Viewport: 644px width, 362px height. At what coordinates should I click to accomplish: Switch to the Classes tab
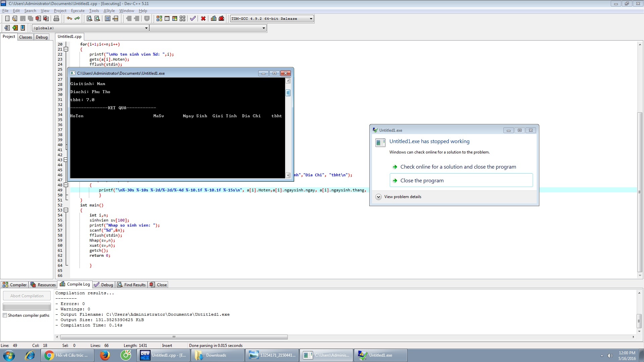coord(25,37)
